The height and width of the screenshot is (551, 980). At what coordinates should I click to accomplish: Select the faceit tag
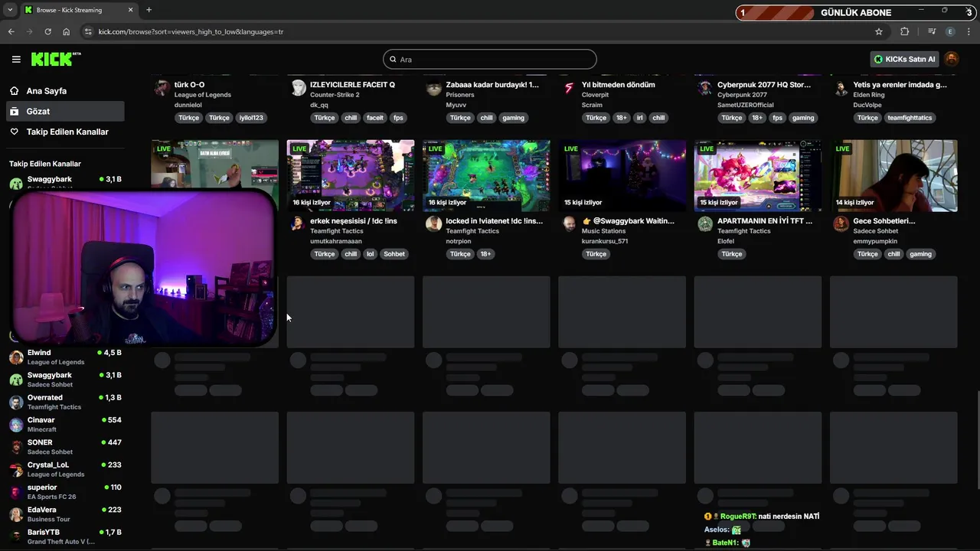click(x=375, y=118)
